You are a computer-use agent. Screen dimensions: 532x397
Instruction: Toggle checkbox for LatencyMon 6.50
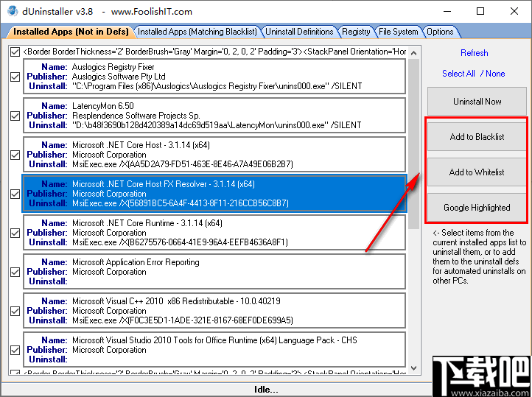[x=15, y=116]
